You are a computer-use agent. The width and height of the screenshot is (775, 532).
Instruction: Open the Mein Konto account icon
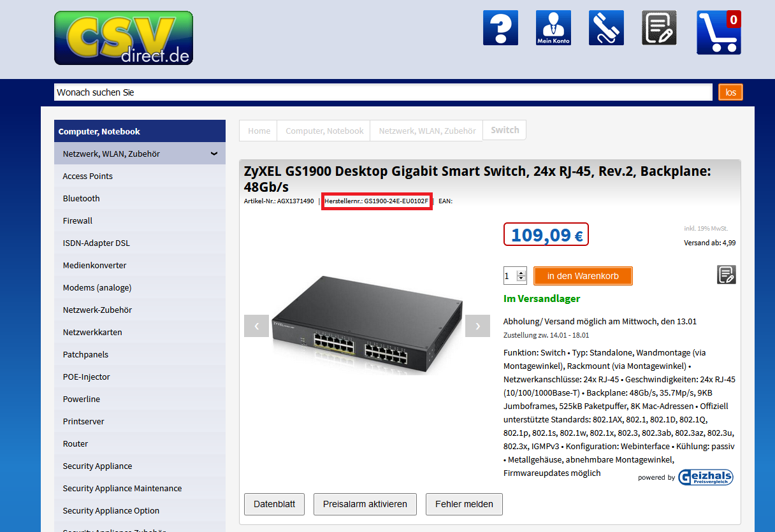[553, 27]
